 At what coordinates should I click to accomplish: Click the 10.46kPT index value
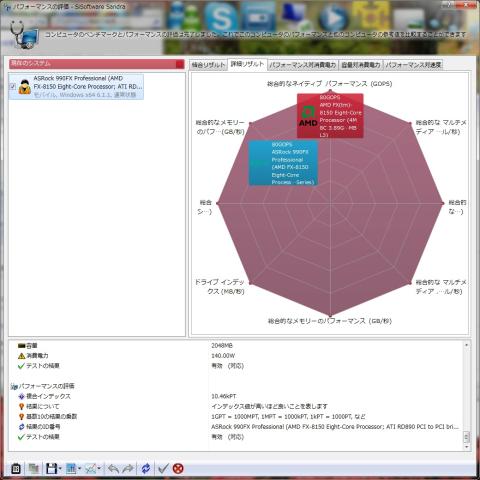[224, 396]
